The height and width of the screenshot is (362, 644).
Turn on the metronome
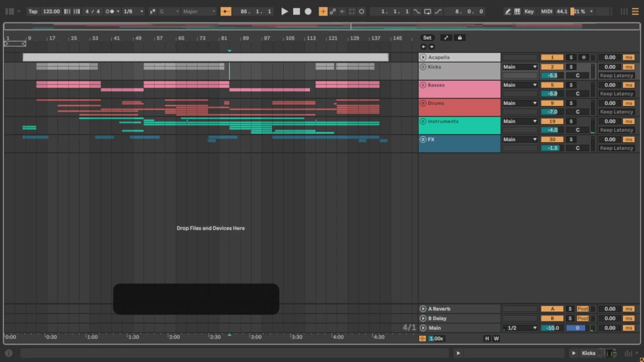(x=109, y=12)
